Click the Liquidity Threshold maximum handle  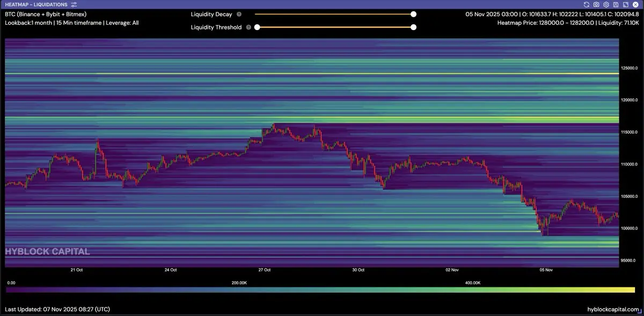tap(413, 27)
